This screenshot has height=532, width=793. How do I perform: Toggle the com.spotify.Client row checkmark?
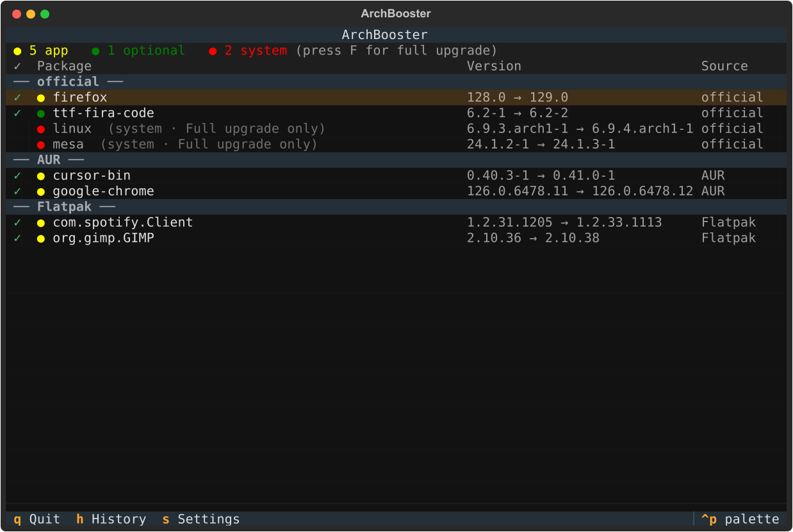17,223
